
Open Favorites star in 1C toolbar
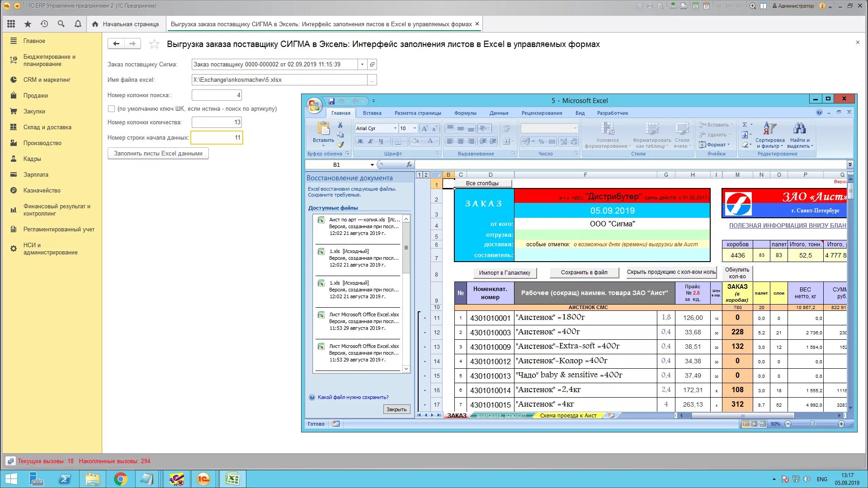[x=28, y=24]
